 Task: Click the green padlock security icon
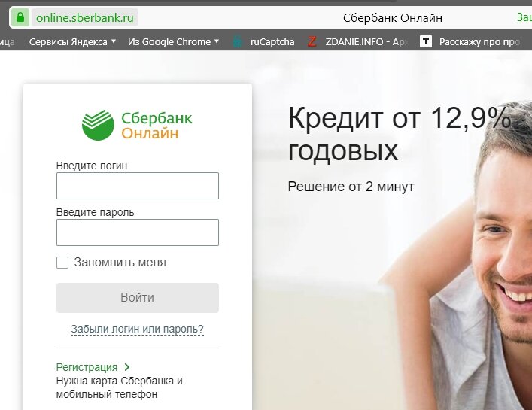tap(20, 17)
